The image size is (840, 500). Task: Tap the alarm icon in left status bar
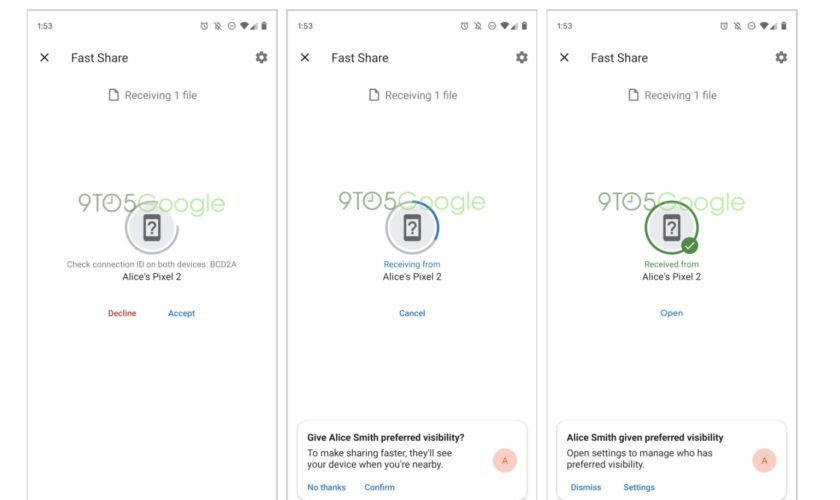tap(204, 26)
